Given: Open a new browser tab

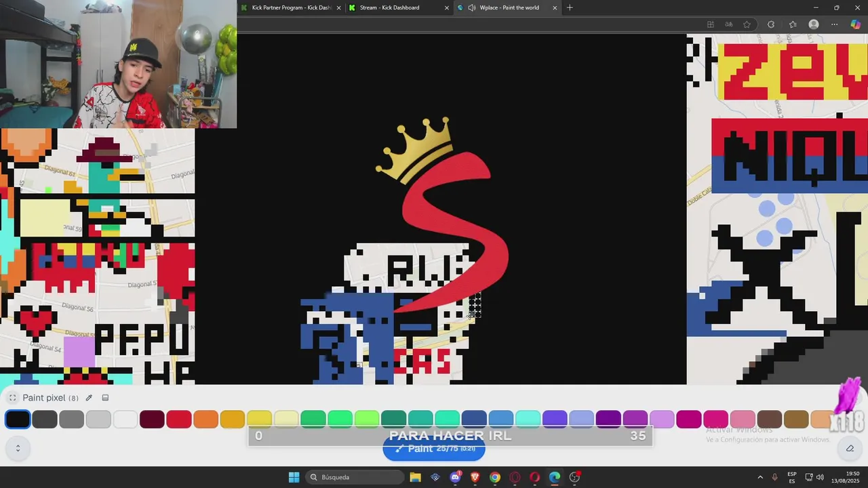Looking at the screenshot, I should (x=570, y=7).
